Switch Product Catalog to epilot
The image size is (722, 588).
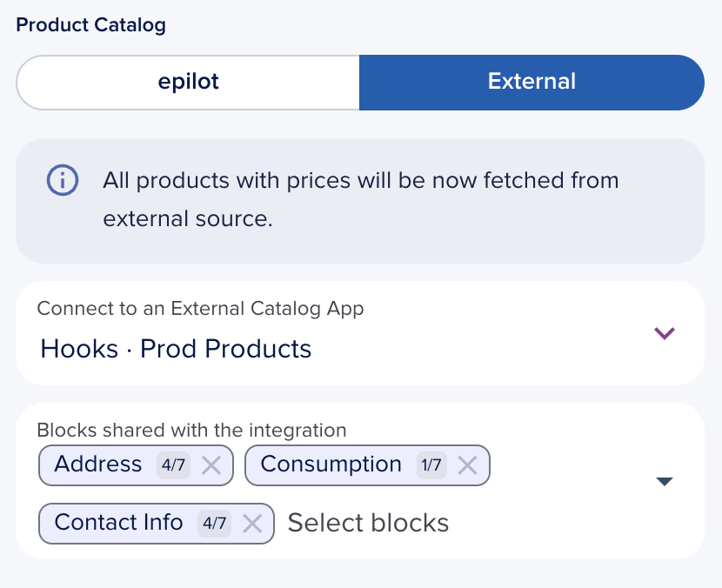(188, 83)
